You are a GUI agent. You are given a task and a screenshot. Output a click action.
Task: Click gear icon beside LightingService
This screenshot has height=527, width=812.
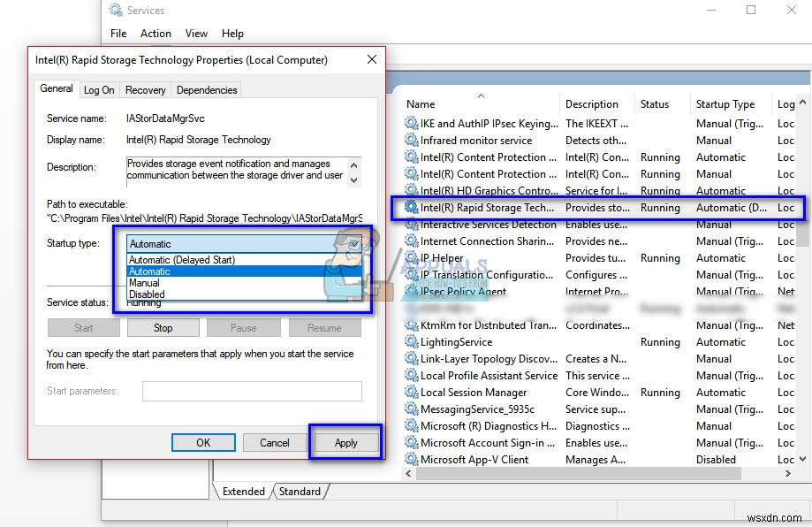[x=411, y=341]
